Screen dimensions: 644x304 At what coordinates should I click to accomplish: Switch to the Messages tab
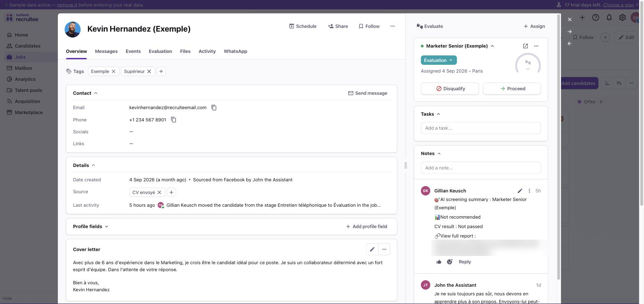[106, 51]
